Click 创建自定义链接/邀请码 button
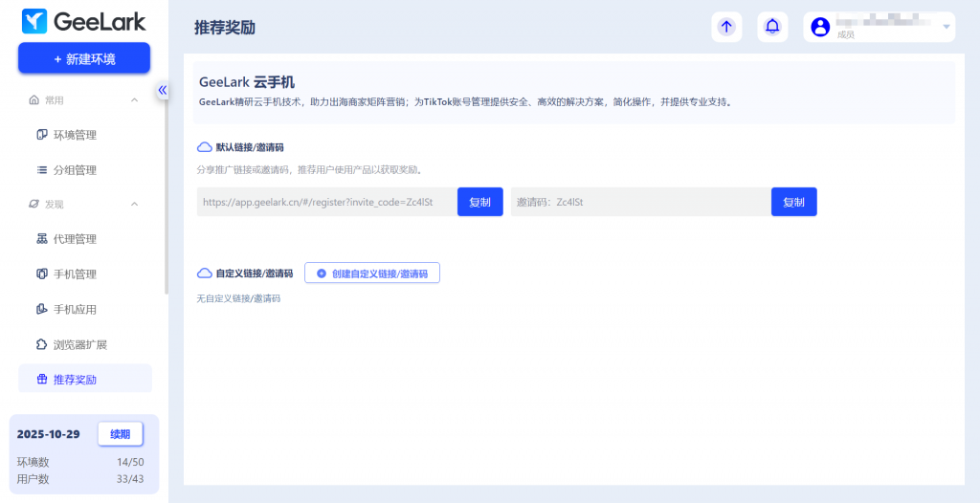 tap(372, 273)
